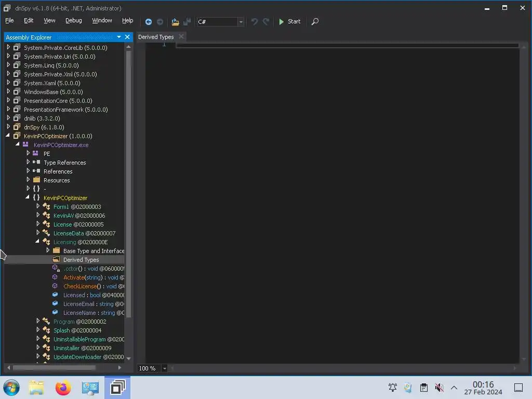Click the Assembly Explorer horizontal scrollbar
The height and width of the screenshot is (399, 532).
click(54, 367)
